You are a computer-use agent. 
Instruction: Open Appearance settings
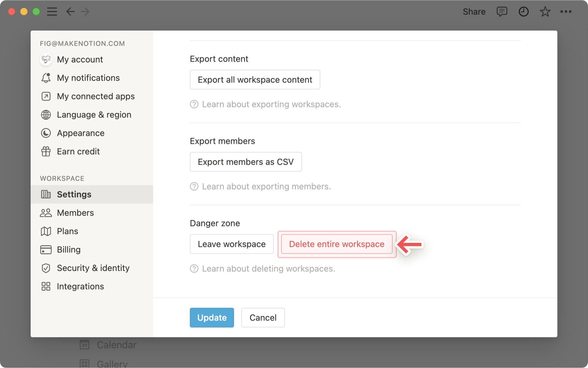[x=81, y=133]
